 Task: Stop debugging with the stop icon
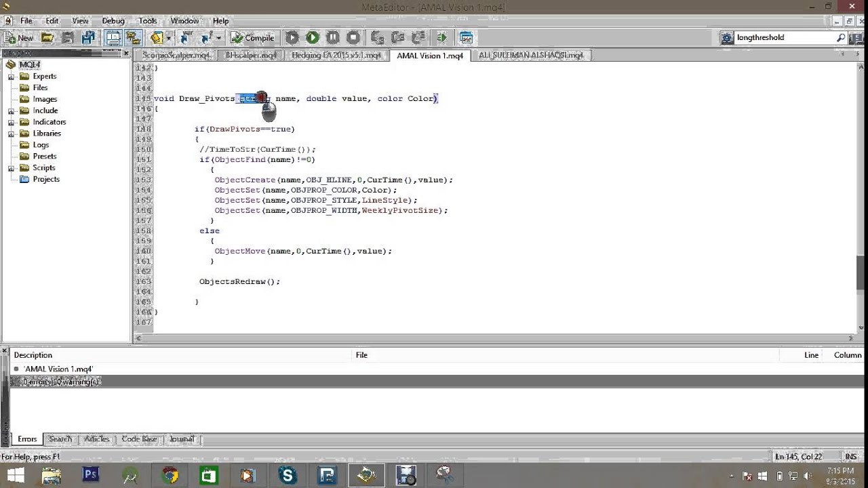353,38
